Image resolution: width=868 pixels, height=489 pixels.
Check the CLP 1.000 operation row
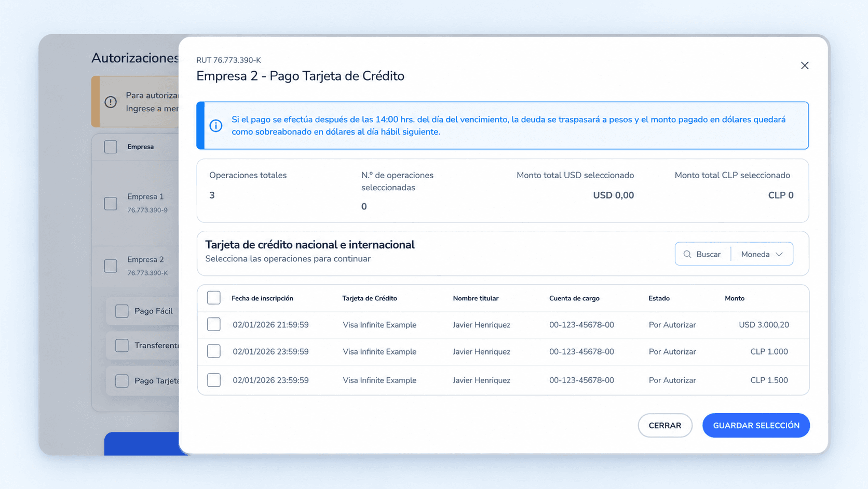pos(213,351)
